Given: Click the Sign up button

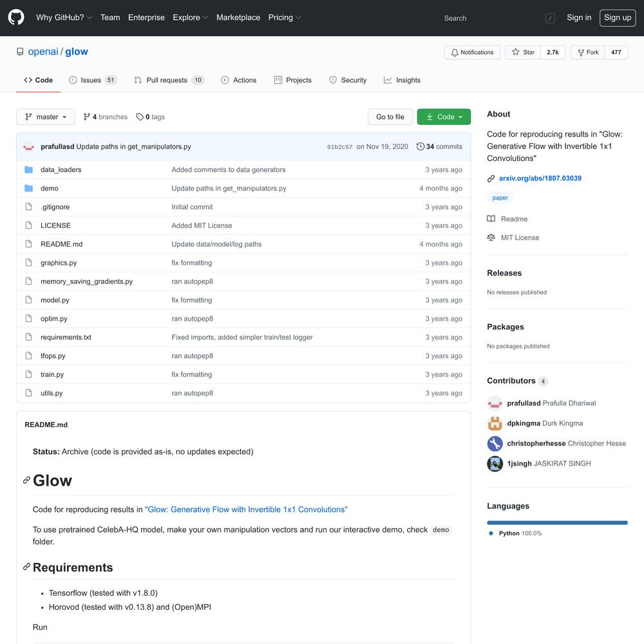Looking at the screenshot, I should coord(618,17).
